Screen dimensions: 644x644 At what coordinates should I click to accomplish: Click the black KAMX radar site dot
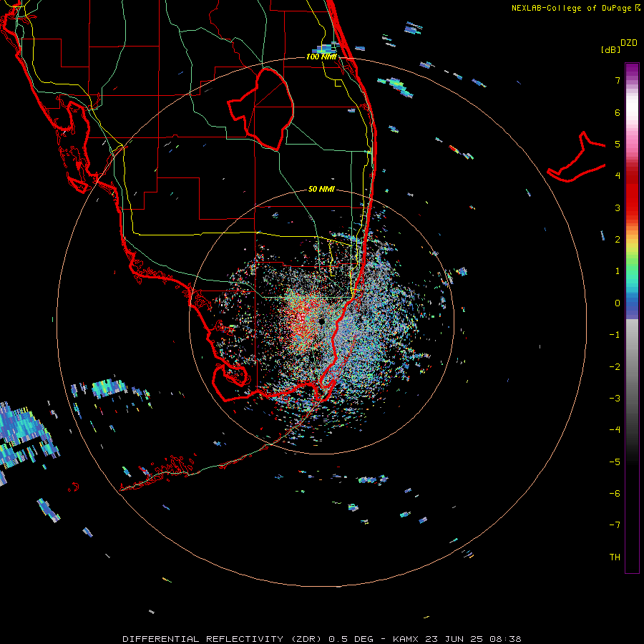(x=321, y=321)
